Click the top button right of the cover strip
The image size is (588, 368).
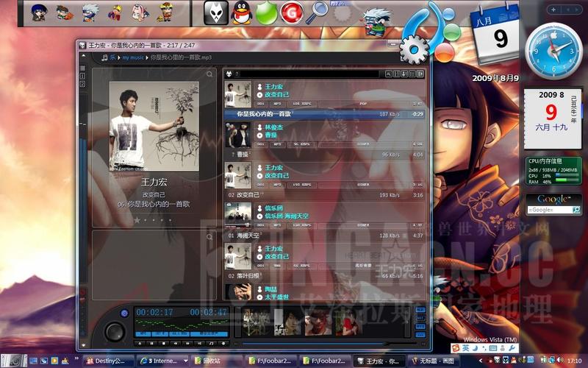coord(420,310)
